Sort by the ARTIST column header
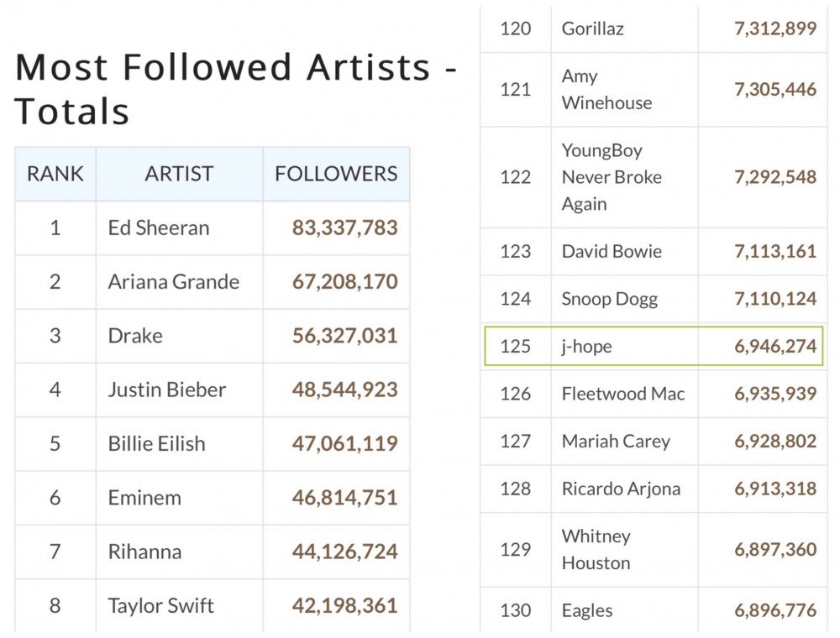This screenshot has height=638, width=840. click(179, 174)
